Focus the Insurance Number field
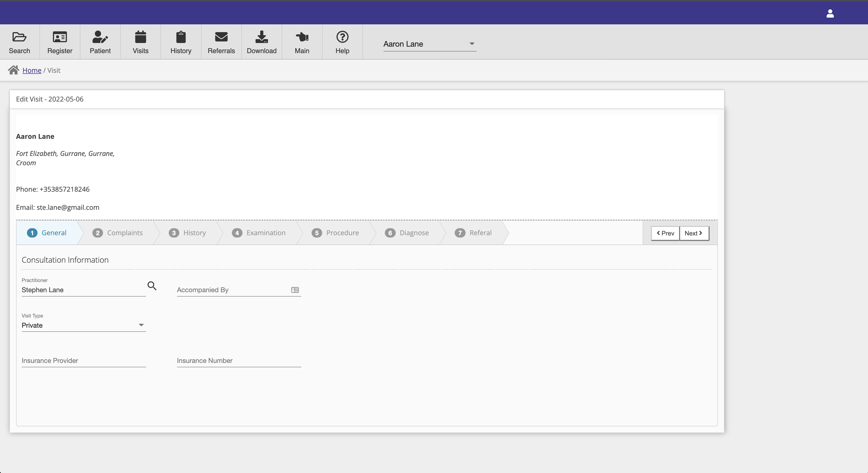The image size is (868, 473). (239, 360)
